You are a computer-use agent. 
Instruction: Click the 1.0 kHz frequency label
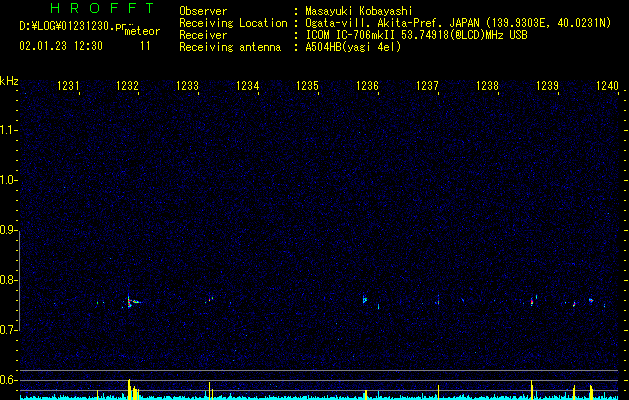(8, 180)
